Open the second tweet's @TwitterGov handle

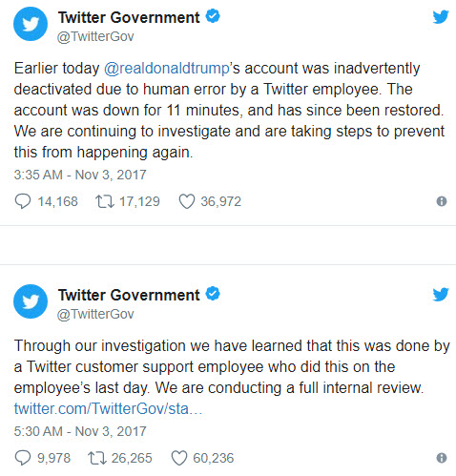(95, 314)
